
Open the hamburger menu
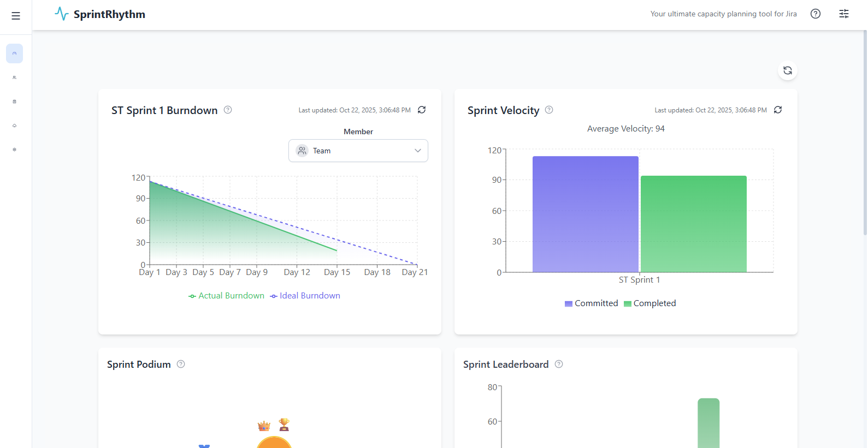(x=16, y=16)
